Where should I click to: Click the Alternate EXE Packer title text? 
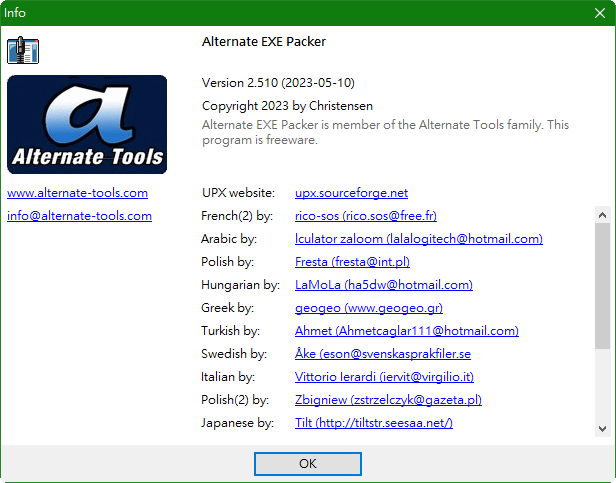point(264,42)
